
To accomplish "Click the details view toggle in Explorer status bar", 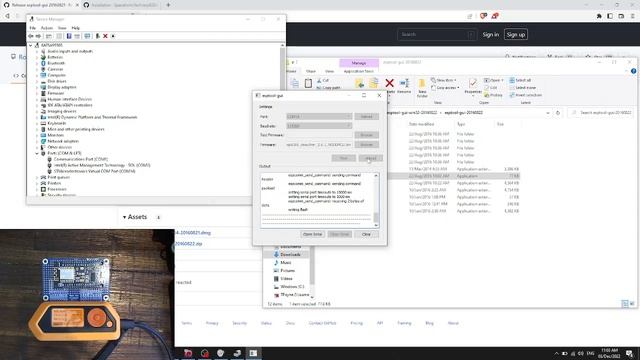I will click(x=624, y=304).
